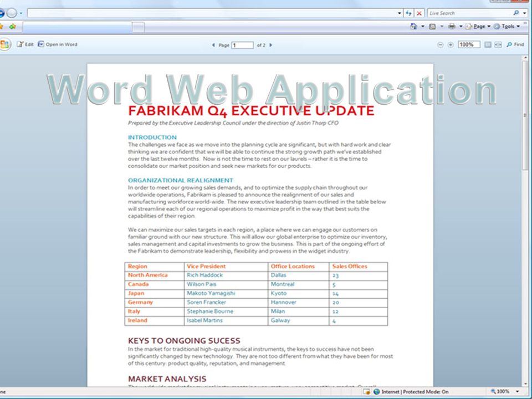Click the Print icon
Viewport: 532px width, 399px height.
pos(452,26)
